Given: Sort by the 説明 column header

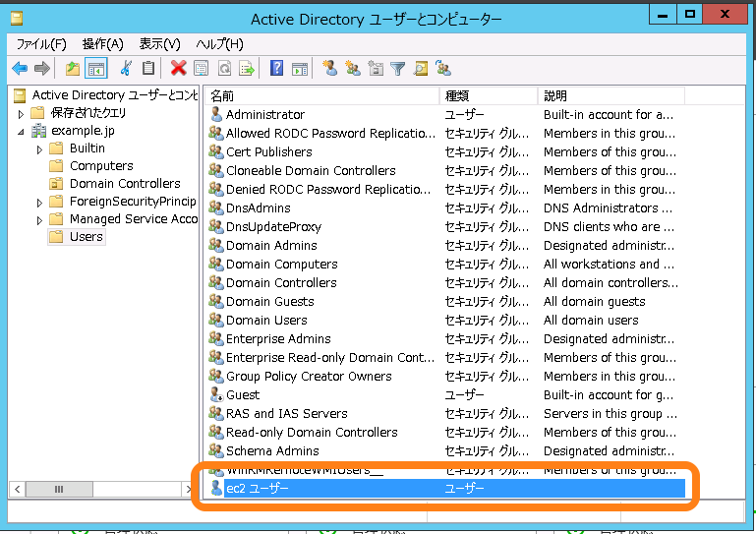Looking at the screenshot, I should coord(611,96).
